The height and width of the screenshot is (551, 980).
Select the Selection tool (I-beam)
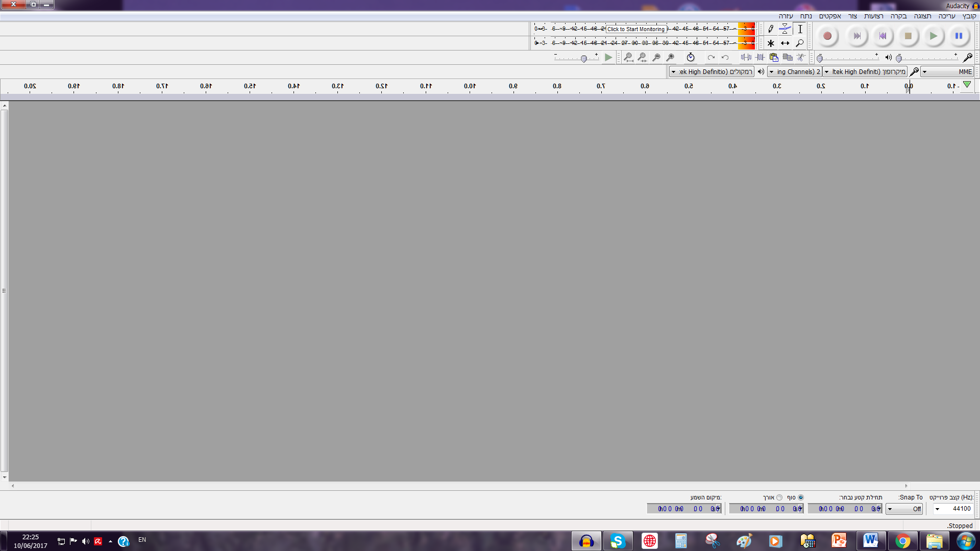coord(800,29)
